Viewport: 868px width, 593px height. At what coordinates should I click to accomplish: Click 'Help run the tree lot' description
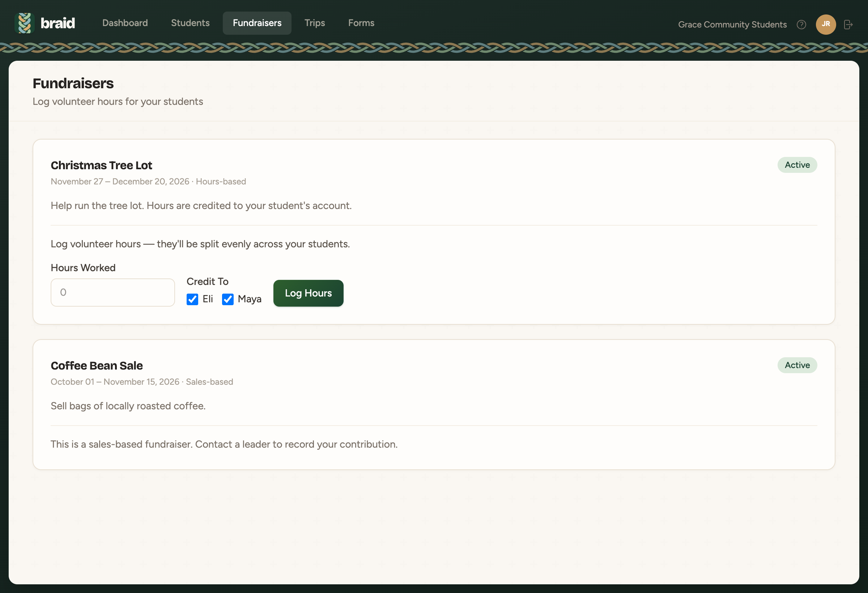click(97, 206)
